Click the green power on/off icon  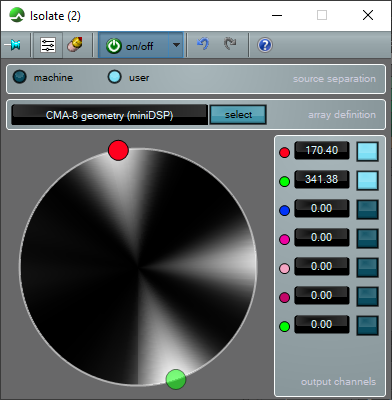[114, 46]
